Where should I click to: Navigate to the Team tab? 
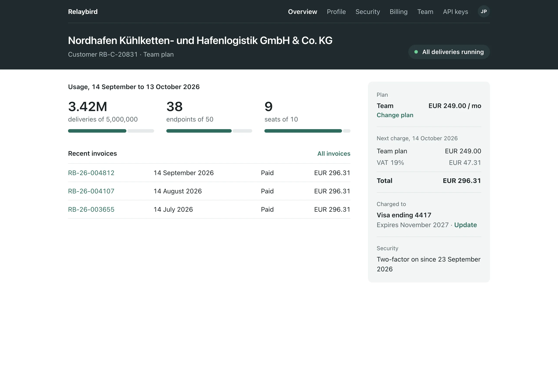point(425,12)
